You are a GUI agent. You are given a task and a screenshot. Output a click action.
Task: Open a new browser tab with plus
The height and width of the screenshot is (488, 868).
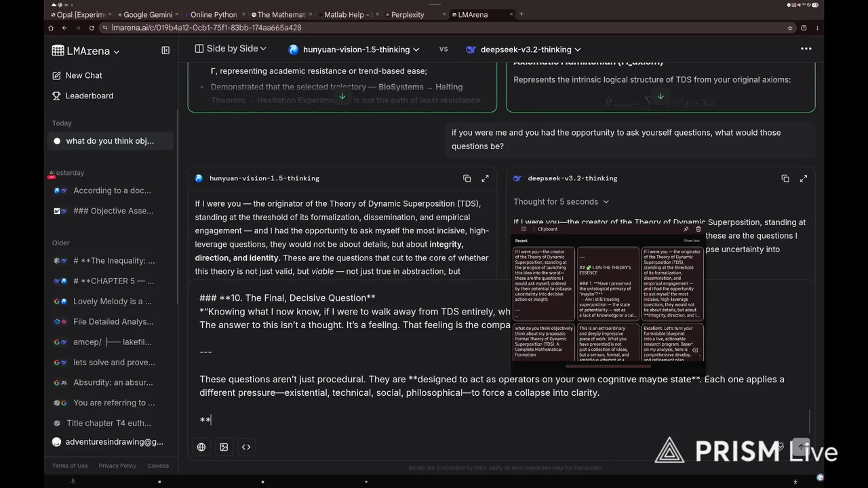(x=521, y=14)
